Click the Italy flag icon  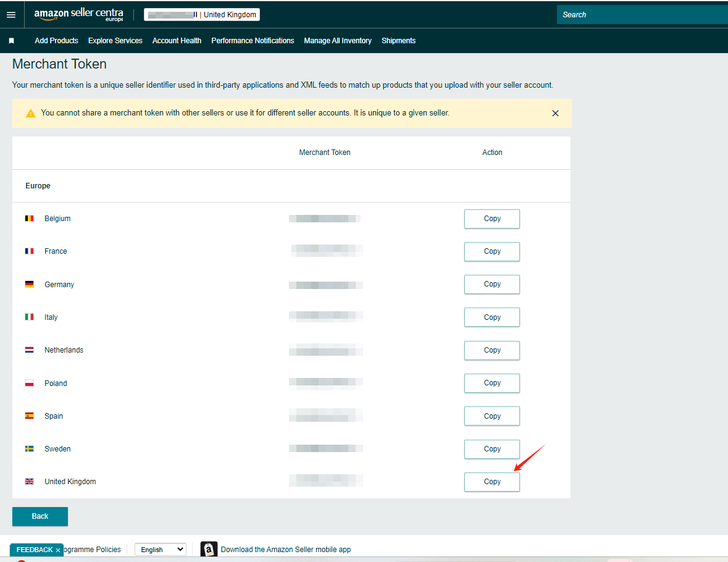tap(29, 317)
